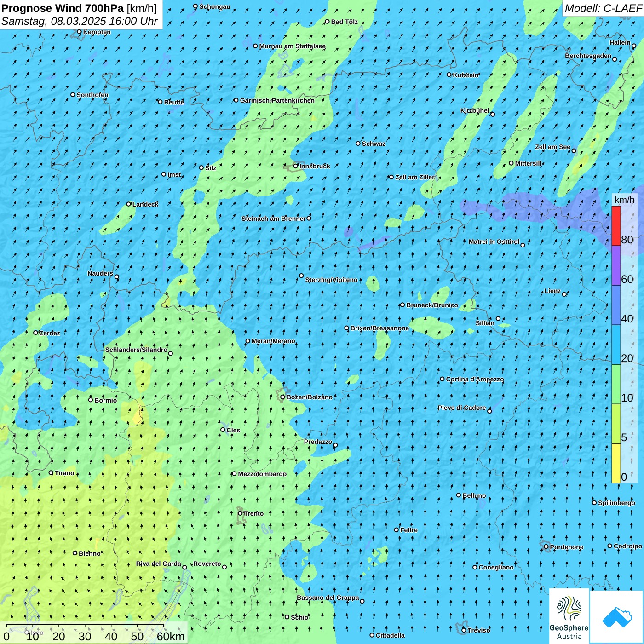The width and height of the screenshot is (644, 644).
Task: Click the title 'Prognose Wind 700hPa'
Action: click(x=63, y=8)
